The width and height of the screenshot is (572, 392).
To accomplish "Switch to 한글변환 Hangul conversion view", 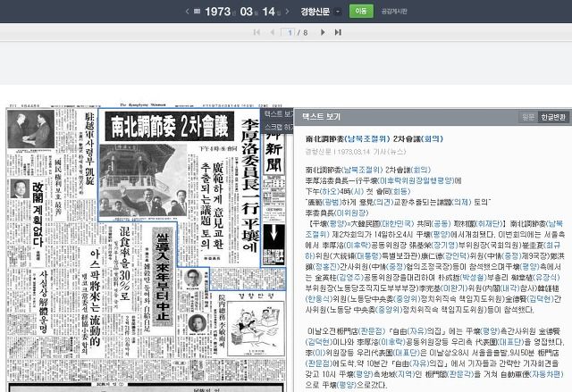I will (553, 117).
